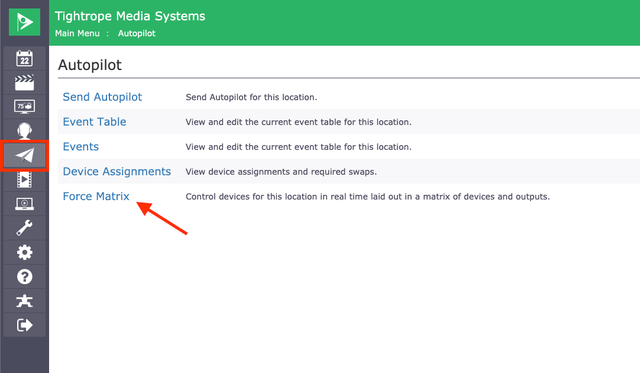Viewport: 640px width, 373px height.
Task: Open the Force Matrix link
Action: click(96, 196)
